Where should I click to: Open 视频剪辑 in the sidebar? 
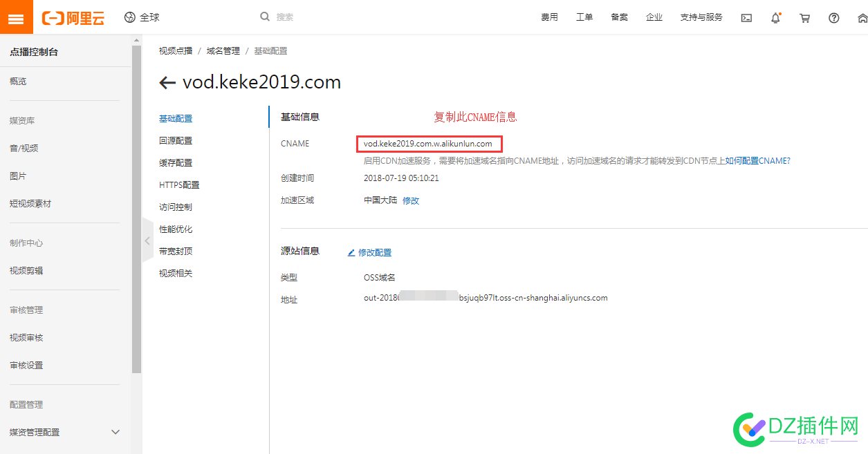pos(26,271)
